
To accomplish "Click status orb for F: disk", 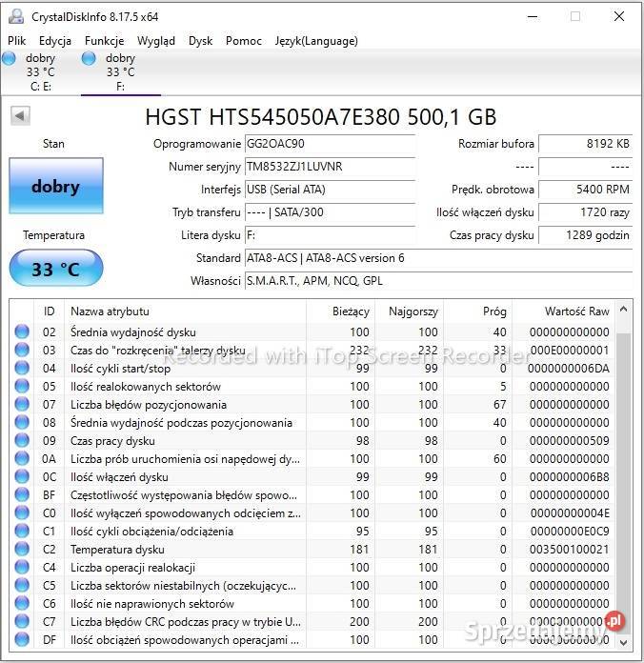I will (x=89, y=58).
